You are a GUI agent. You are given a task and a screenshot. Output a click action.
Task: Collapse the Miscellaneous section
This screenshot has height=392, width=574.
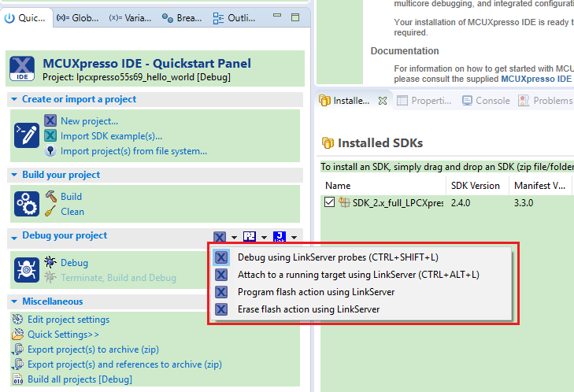click(14, 301)
